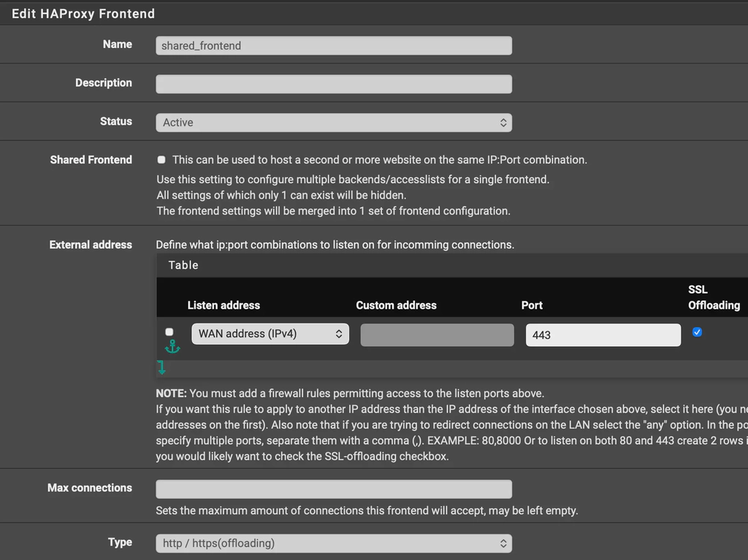
Task: Open the Status dropdown showing Active
Action: pos(333,122)
